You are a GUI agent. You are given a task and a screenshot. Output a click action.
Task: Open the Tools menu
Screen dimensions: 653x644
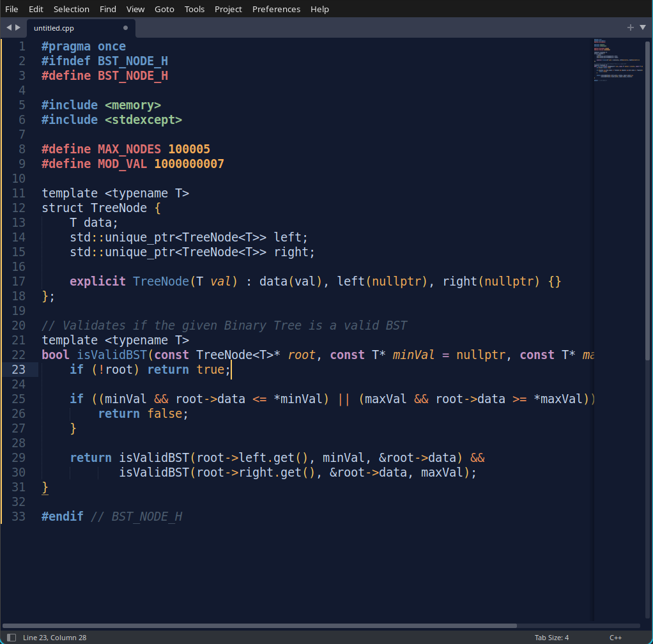click(194, 9)
